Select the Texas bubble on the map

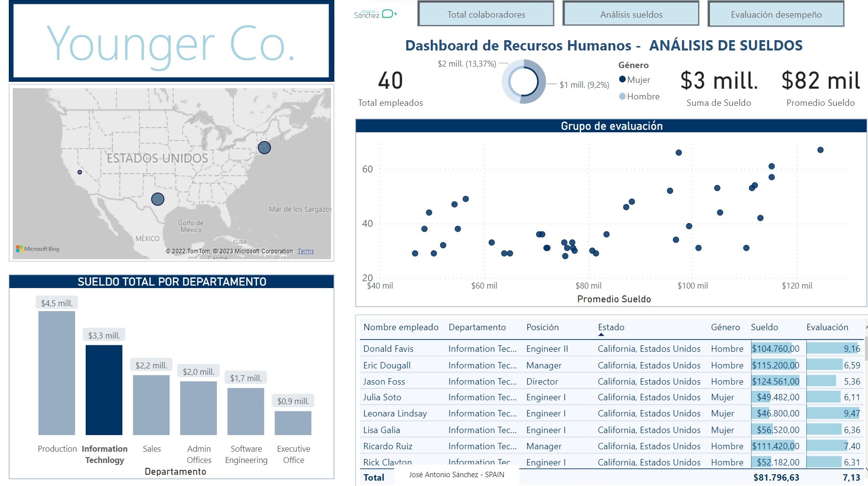tap(158, 199)
